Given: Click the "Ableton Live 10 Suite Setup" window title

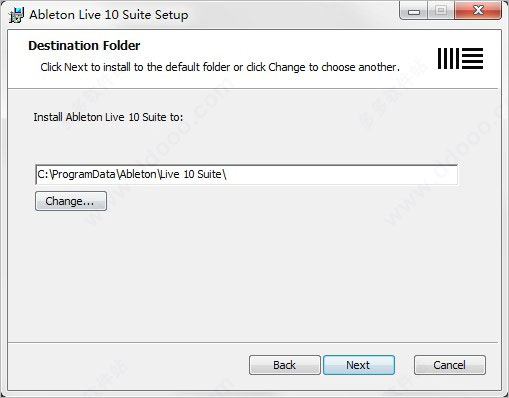Looking at the screenshot, I should point(109,15).
